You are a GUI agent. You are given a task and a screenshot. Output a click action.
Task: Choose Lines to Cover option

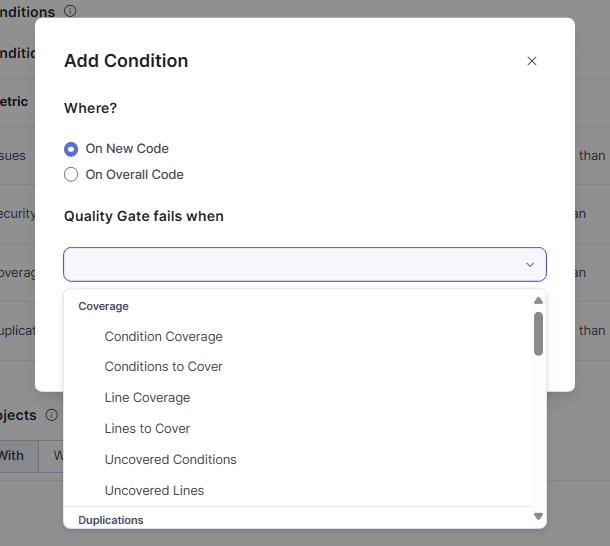[147, 429]
